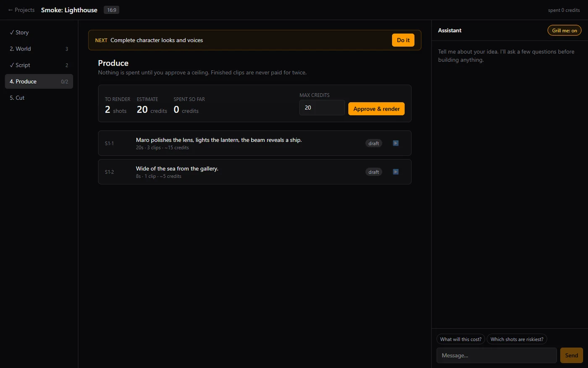Click the Assistant panel title
The width and height of the screenshot is (588, 368).
(x=450, y=30)
